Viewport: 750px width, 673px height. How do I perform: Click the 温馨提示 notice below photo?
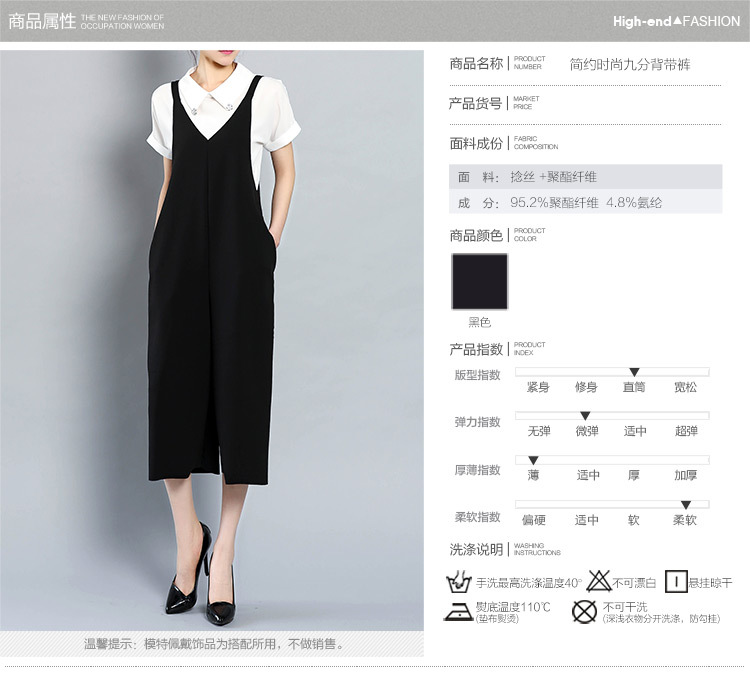click(x=214, y=644)
